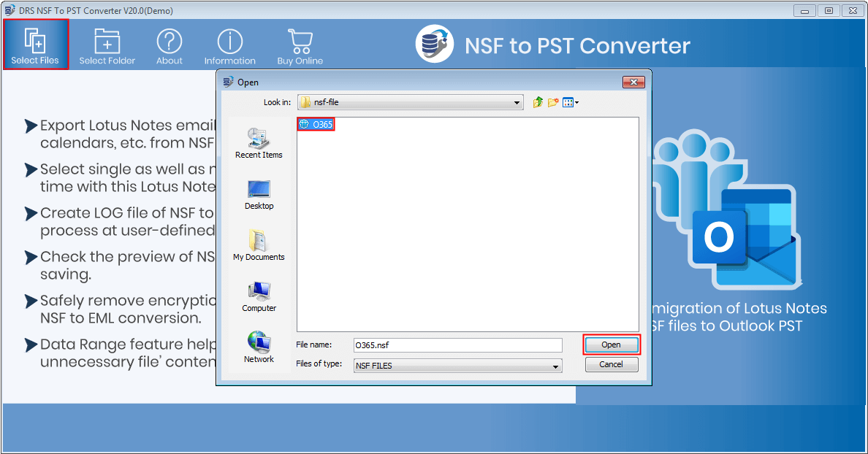Click the Buy Online cart icon
This screenshot has height=454, width=868.
(300, 44)
